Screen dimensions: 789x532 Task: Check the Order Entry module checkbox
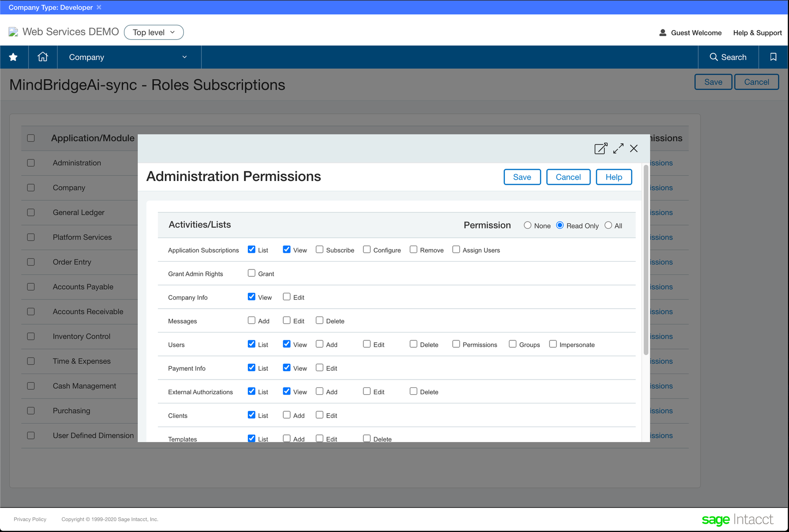pyautogui.click(x=31, y=262)
